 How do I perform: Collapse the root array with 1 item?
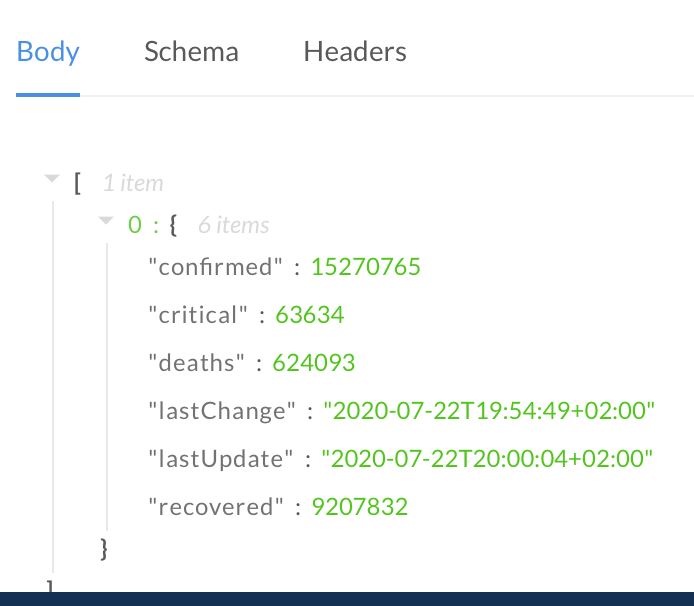click(x=52, y=178)
